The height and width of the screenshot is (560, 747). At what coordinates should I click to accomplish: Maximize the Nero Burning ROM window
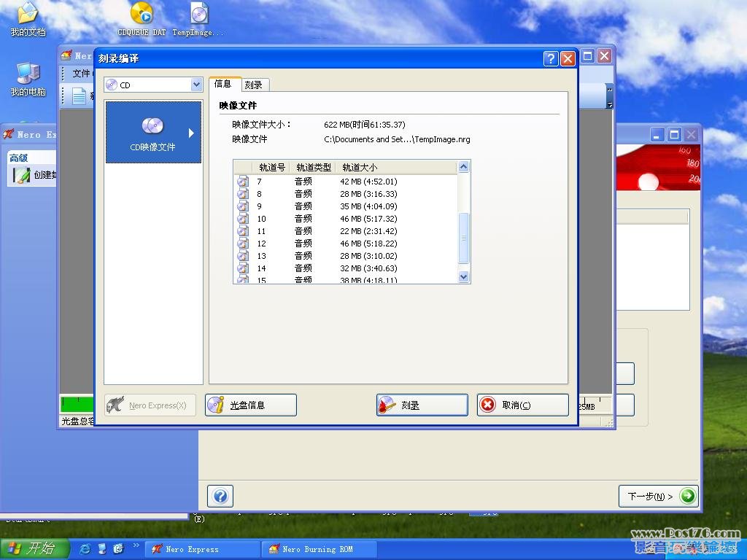point(588,56)
